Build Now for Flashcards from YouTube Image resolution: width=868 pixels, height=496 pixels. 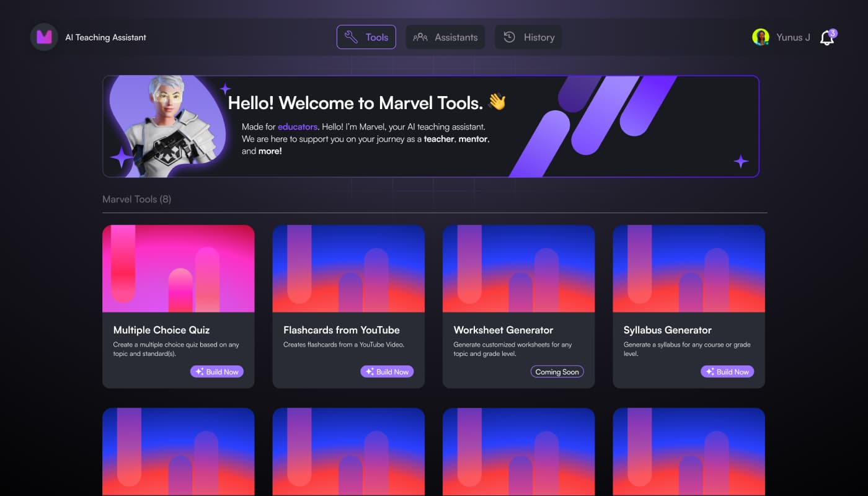click(x=387, y=372)
